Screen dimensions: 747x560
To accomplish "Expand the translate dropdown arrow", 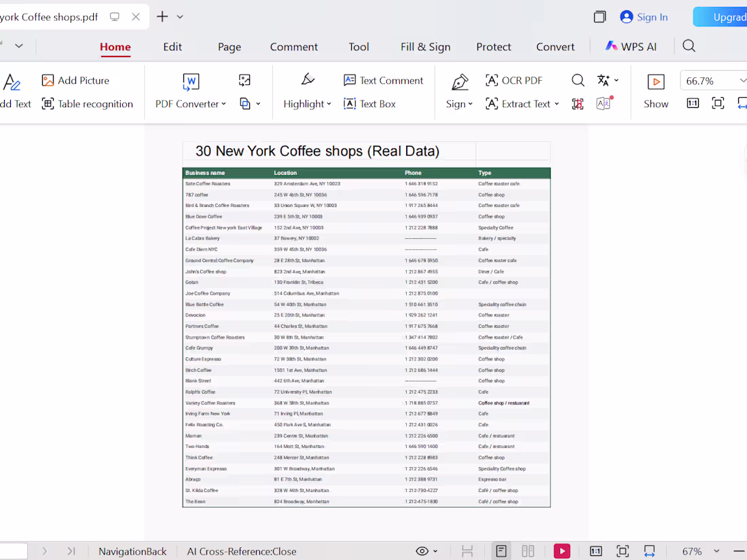I will click(x=616, y=81).
